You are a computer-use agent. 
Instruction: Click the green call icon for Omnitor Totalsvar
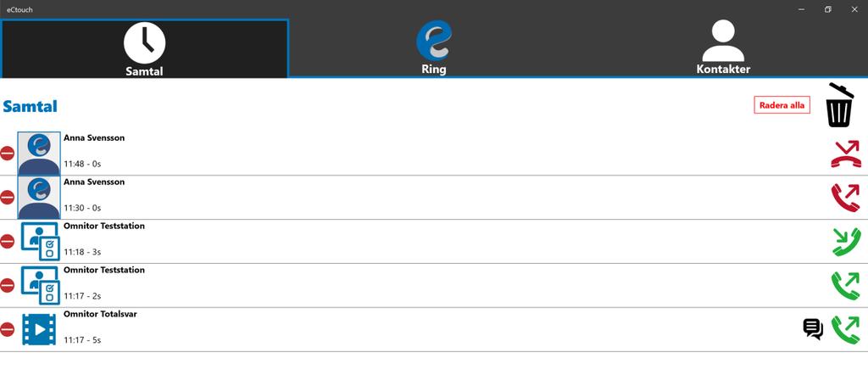point(846,329)
